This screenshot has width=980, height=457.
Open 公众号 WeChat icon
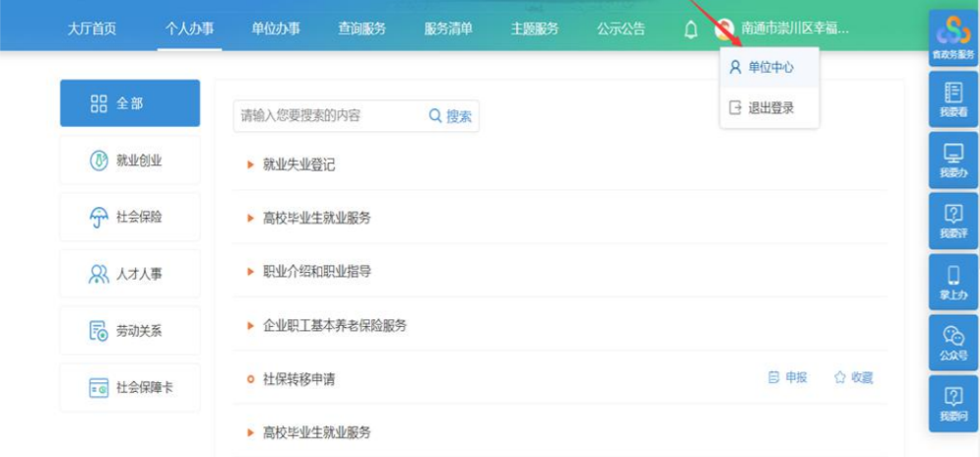click(x=953, y=343)
